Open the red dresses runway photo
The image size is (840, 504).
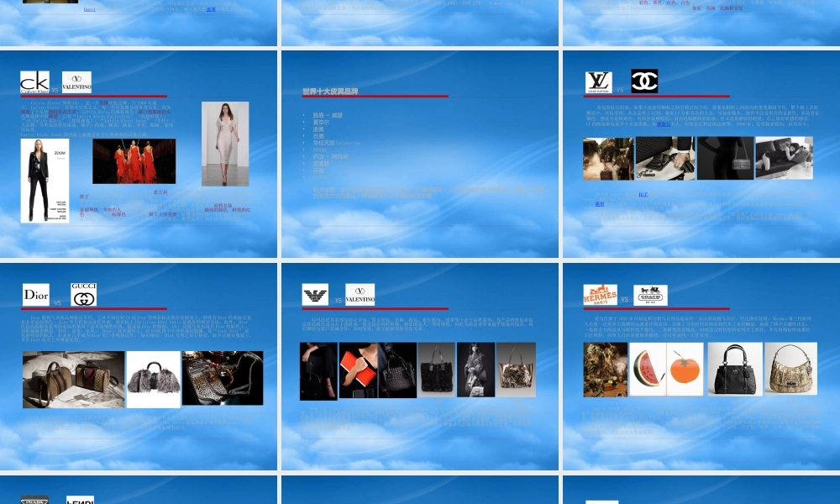click(x=134, y=161)
